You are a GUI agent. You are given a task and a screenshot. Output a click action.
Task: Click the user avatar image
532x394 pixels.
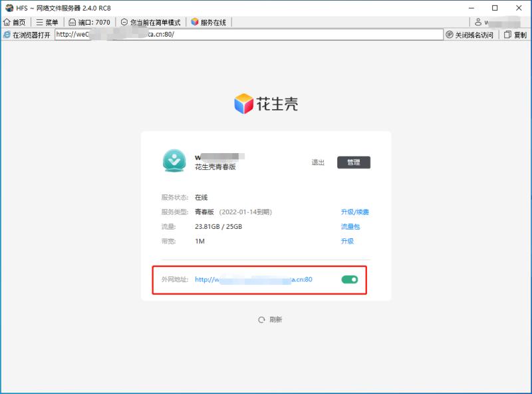(x=173, y=162)
